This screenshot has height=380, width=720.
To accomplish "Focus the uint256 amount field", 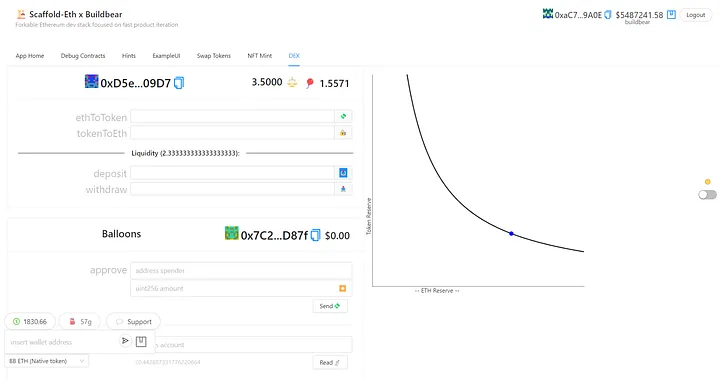I will pyautogui.click(x=234, y=288).
